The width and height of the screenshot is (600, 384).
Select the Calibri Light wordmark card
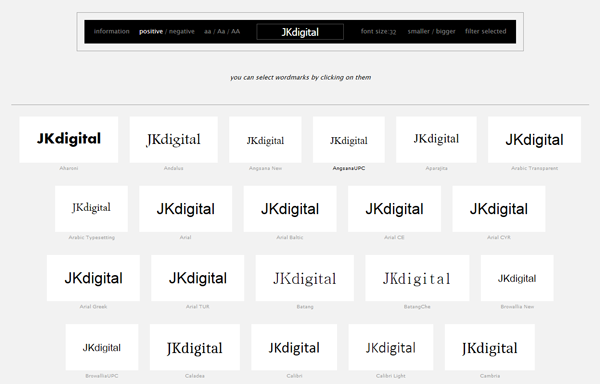tap(391, 347)
